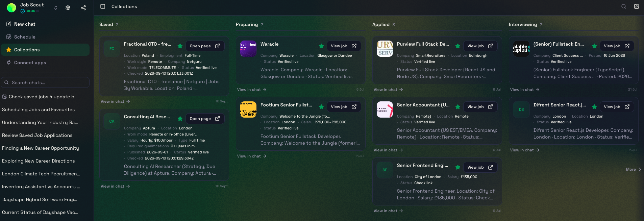Click the SF avatar on Senior Frontend card
This screenshot has width=644, height=221.
point(385,170)
